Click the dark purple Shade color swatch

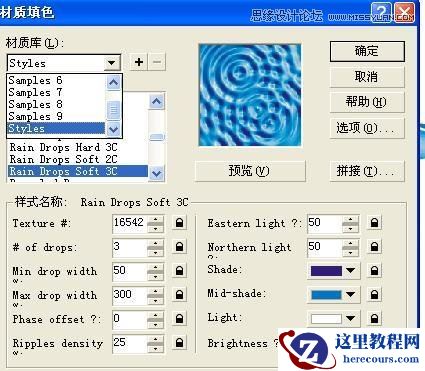tap(326, 271)
